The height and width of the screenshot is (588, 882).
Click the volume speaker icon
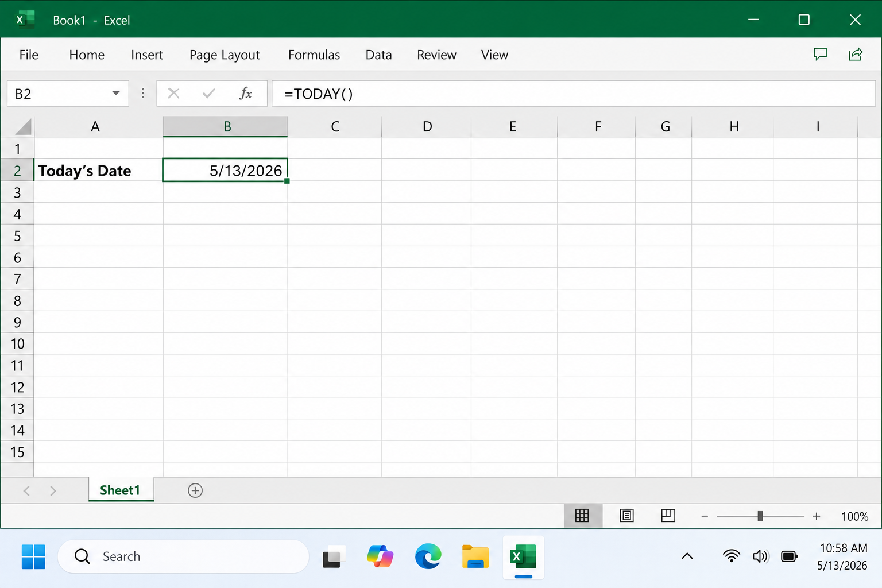[x=760, y=556]
